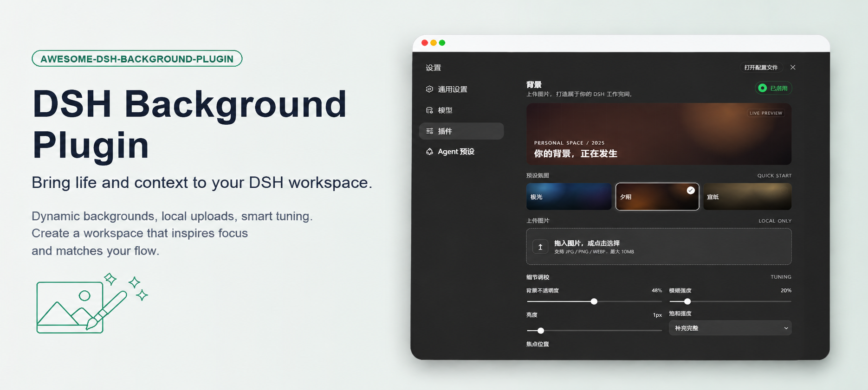This screenshot has height=390, width=868.
Task: Select the 极光 preset background
Action: [569, 197]
